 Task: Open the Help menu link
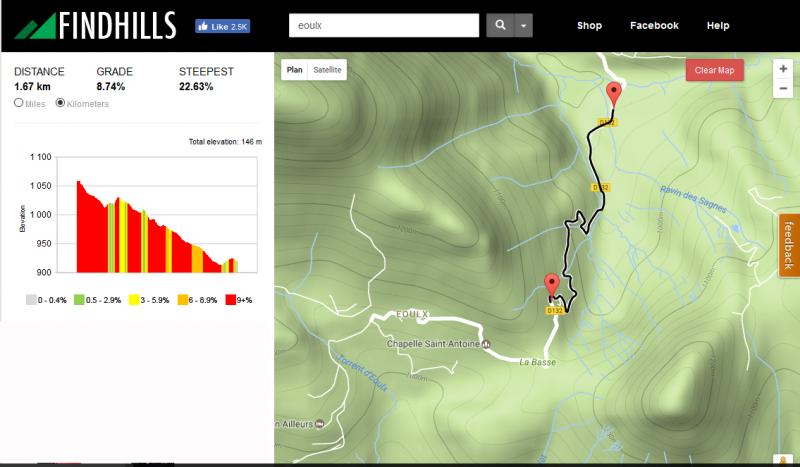click(718, 26)
